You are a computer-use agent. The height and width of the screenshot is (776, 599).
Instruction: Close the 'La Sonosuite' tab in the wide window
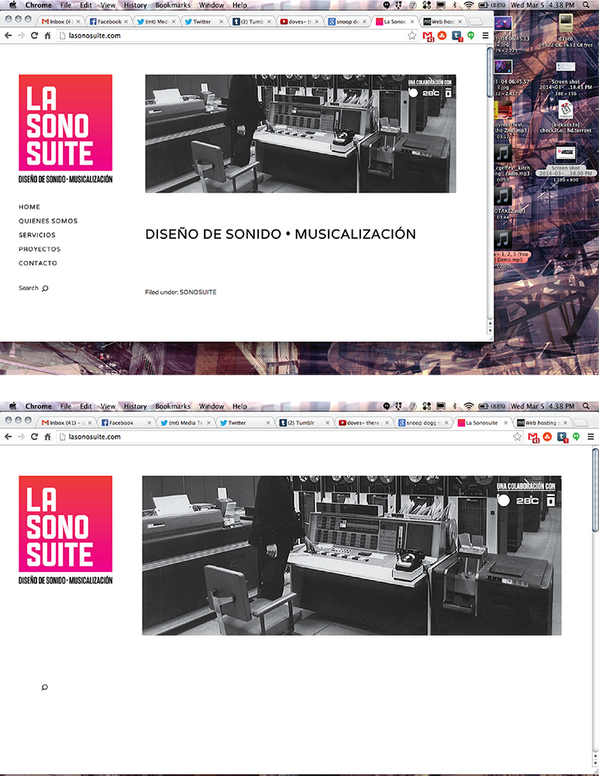click(505, 423)
